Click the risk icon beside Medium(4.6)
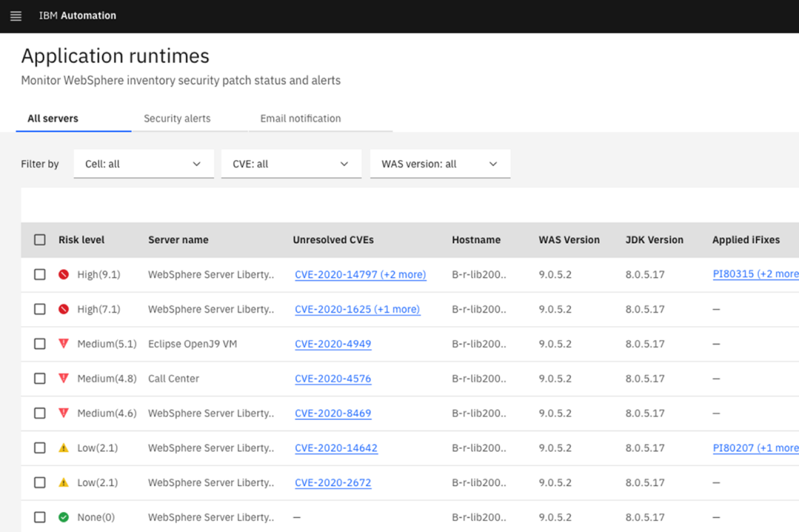 click(x=63, y=413)
